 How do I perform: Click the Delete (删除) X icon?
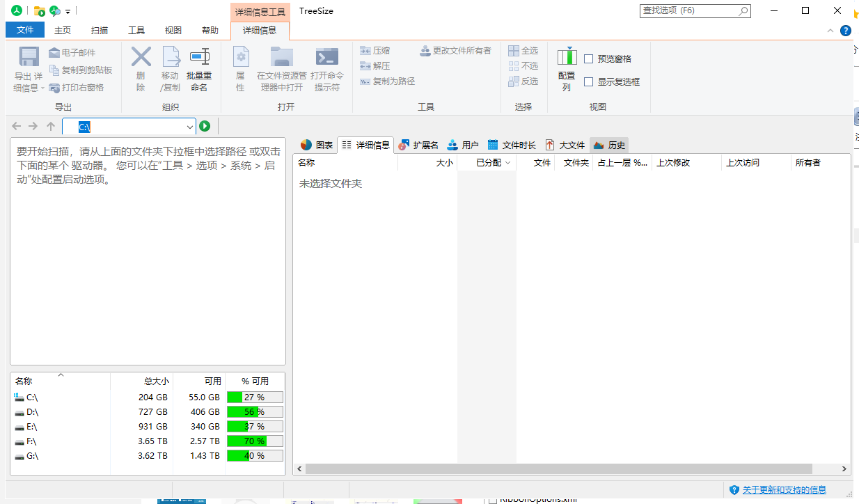click(141, 57)
